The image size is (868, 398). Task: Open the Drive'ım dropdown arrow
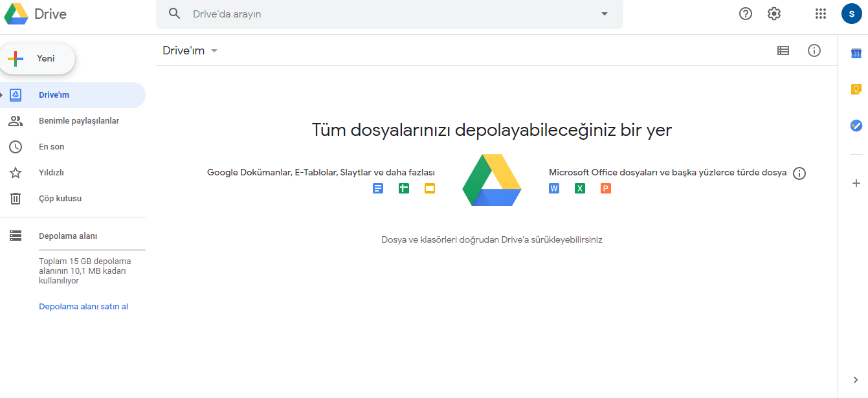[214, 50]
